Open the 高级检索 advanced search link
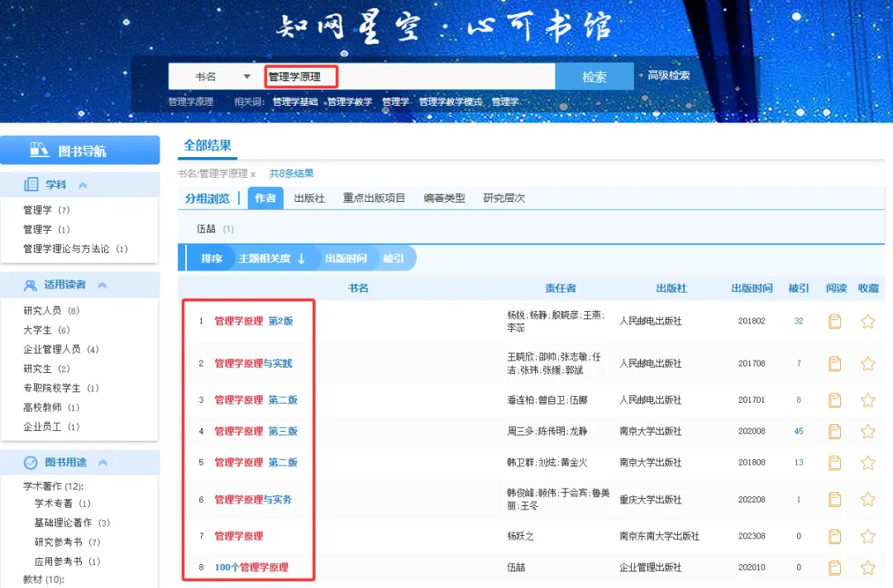This screenshot has height=588, width=893. point(668,75)
